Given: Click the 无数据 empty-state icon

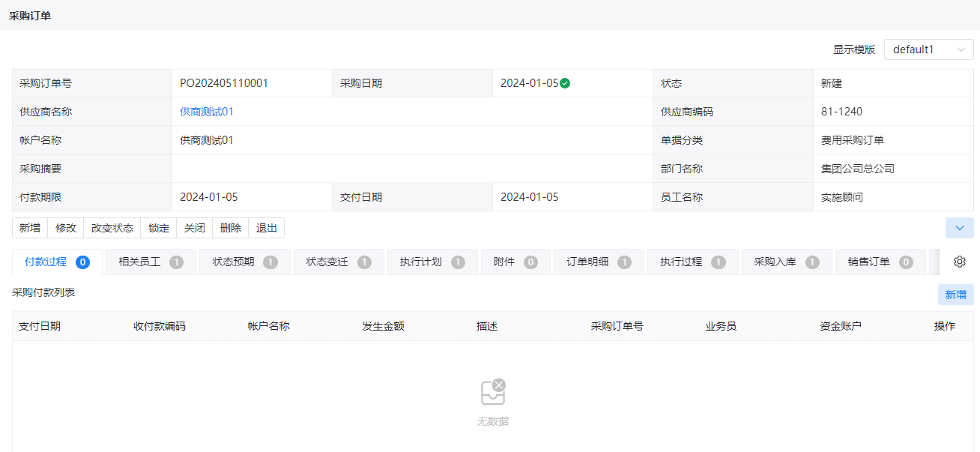Looking at the screenshot, I should pos(493,392).
